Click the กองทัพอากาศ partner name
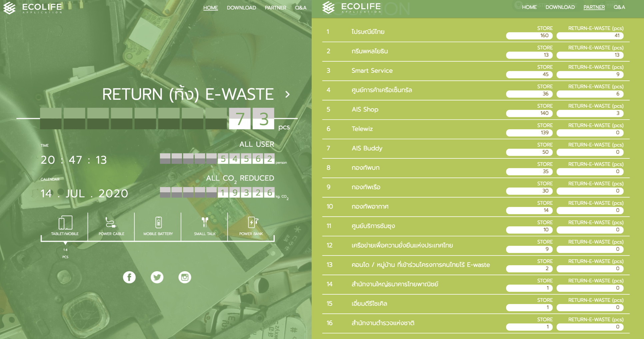This screenshot has height=339, width=644. tap(370, 207)
